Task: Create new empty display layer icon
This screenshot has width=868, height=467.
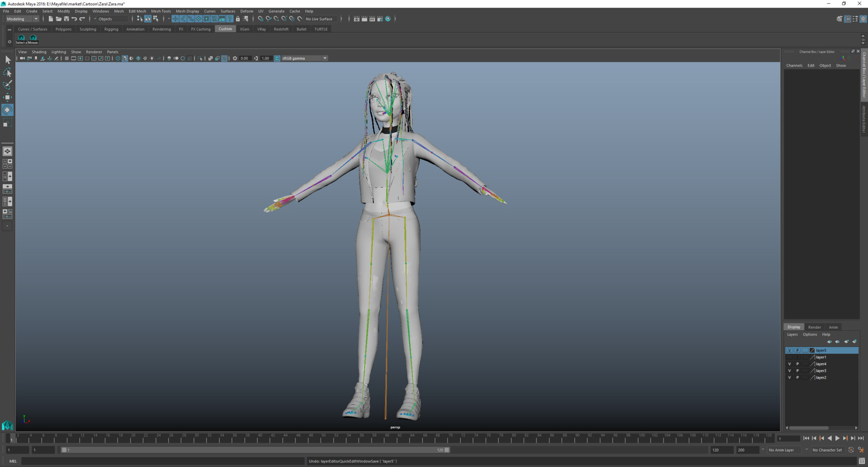Action: pyautogui.click(x=846, y=342)
